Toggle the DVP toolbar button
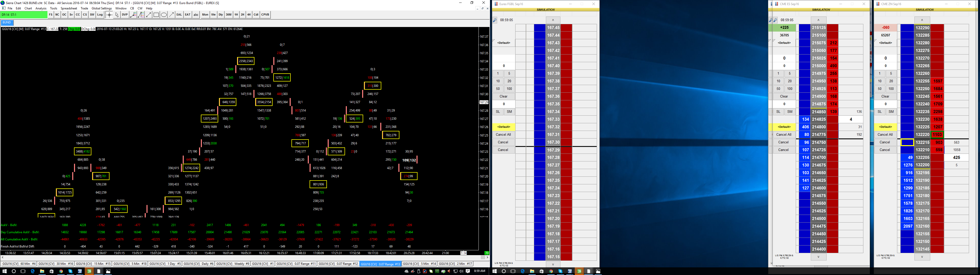Viewport: 980px width, 275px height. pyautogui.click(x=125, y=15)
